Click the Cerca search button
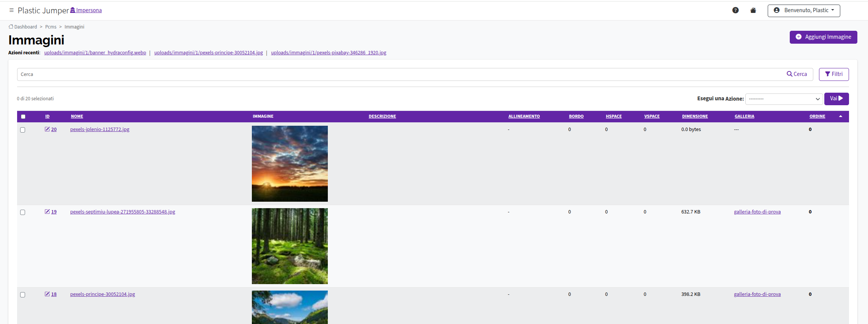The width and height of the screenshot is (868, 324). 797,74
